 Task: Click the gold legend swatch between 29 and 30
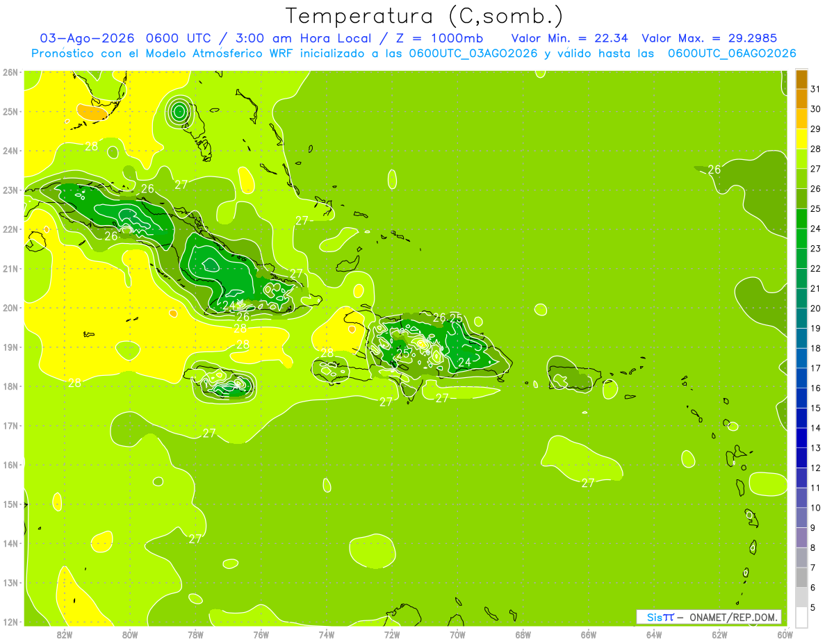point(801,119)
